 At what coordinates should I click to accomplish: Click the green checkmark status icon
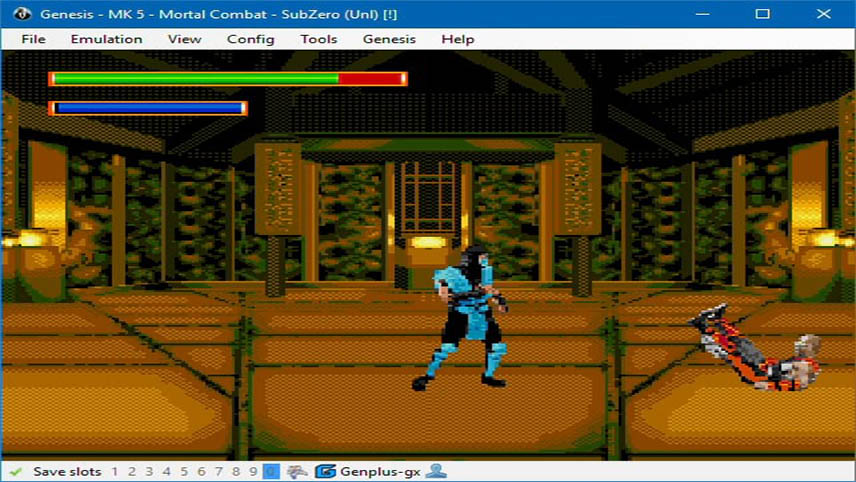pyautogui.click(x=15, y=472)
